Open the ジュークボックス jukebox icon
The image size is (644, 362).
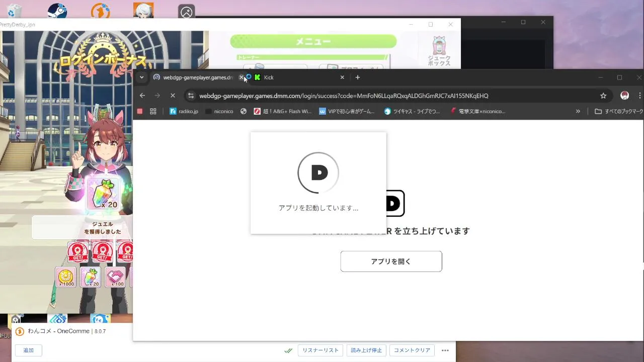(439, 52)
